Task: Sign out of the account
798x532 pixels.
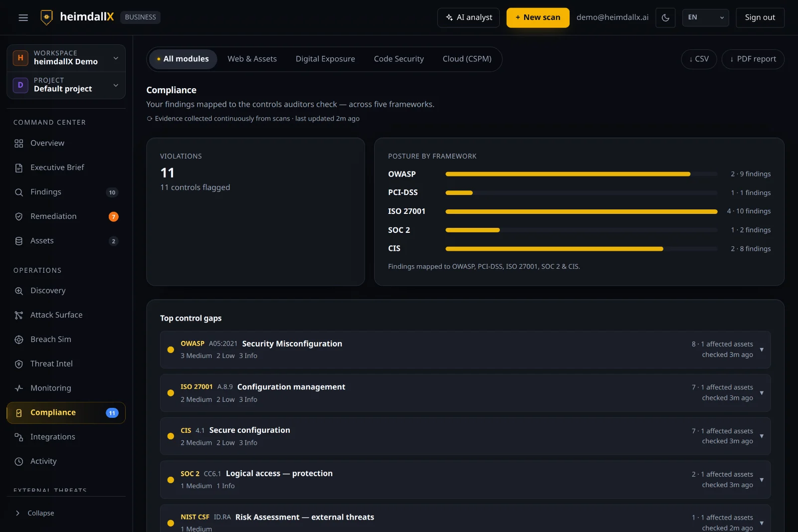Action: 760,17
